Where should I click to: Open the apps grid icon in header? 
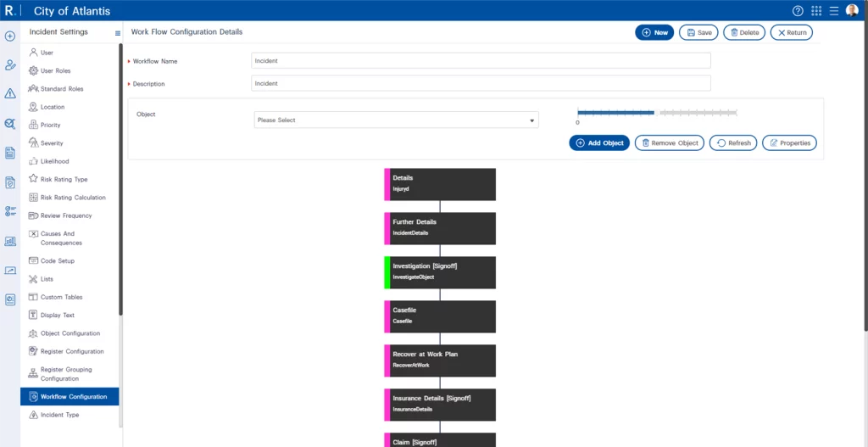[816, 11]
